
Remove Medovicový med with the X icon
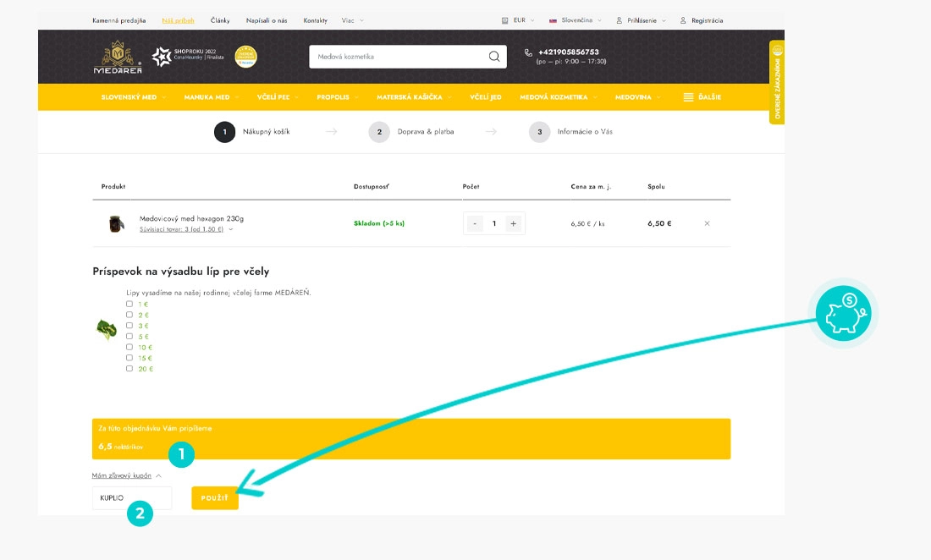pyautogui.click(x=707, y=223)
